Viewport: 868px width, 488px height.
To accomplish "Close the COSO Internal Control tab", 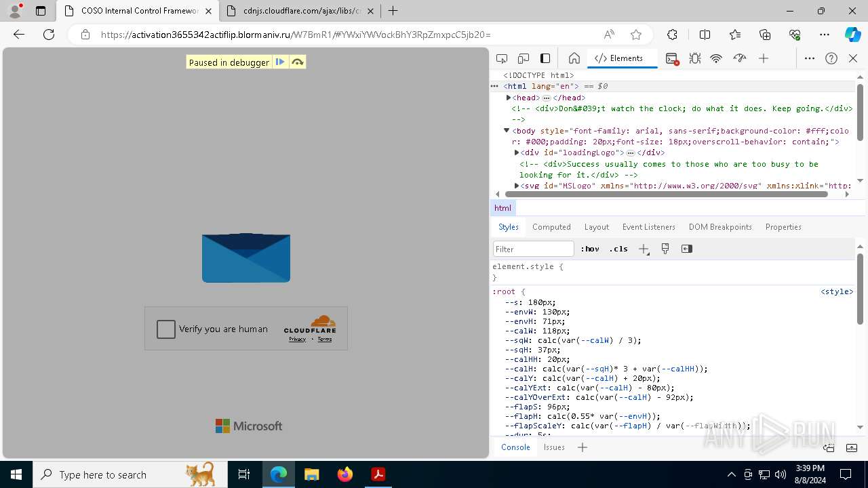I will (208, 11).
